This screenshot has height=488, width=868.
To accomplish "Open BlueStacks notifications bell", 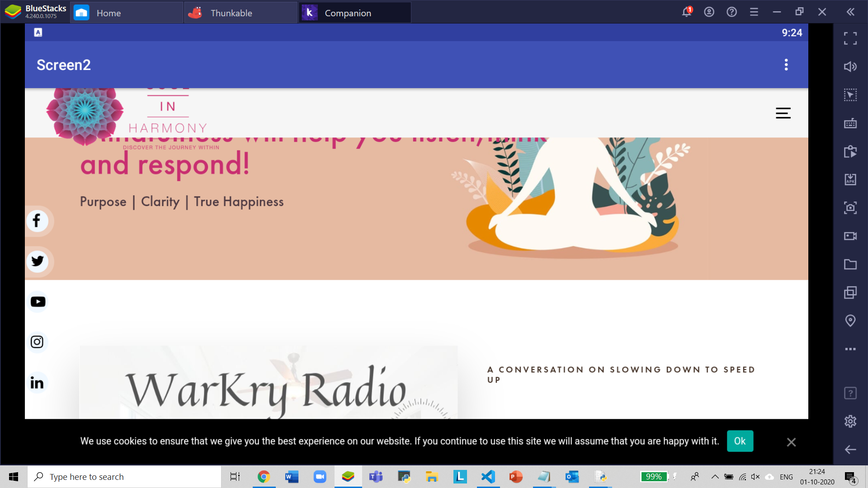I will [x=687, y=12].
